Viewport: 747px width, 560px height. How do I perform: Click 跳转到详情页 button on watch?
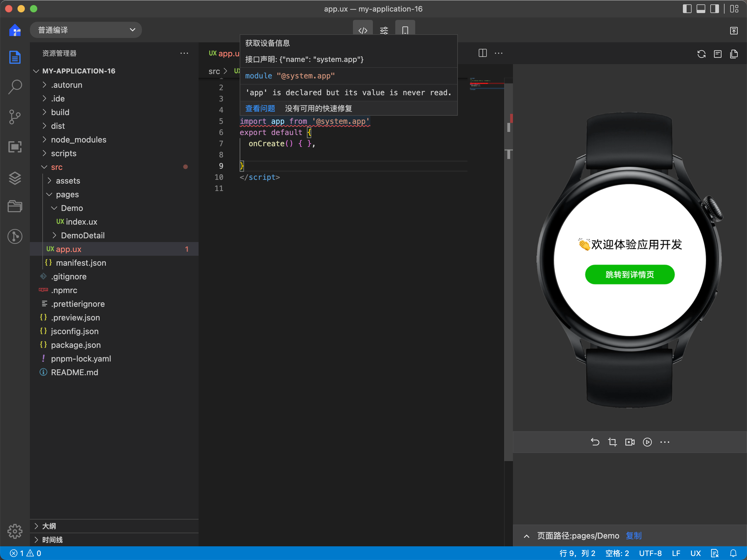[x=629, y=274]
